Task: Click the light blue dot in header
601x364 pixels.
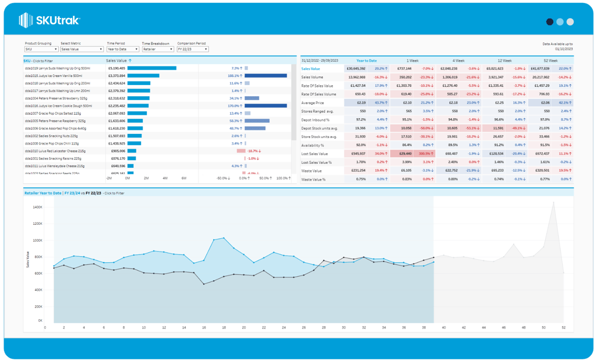Action: (x=560, y=22)
